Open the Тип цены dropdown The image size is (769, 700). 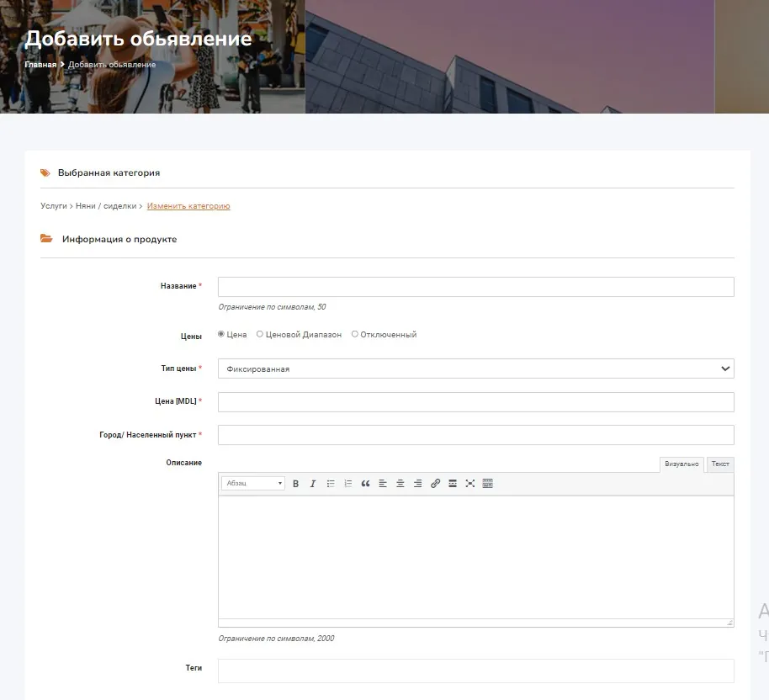click(475, 369)
